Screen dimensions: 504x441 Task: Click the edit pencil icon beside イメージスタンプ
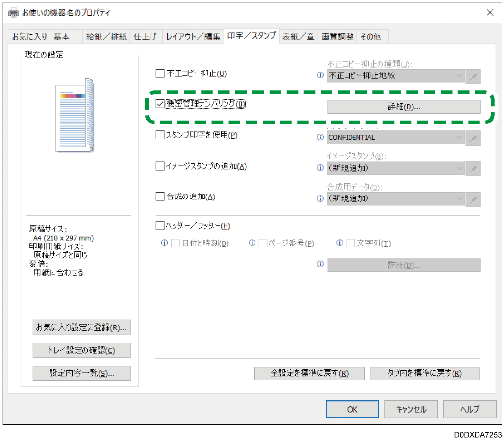pos(473,169)
